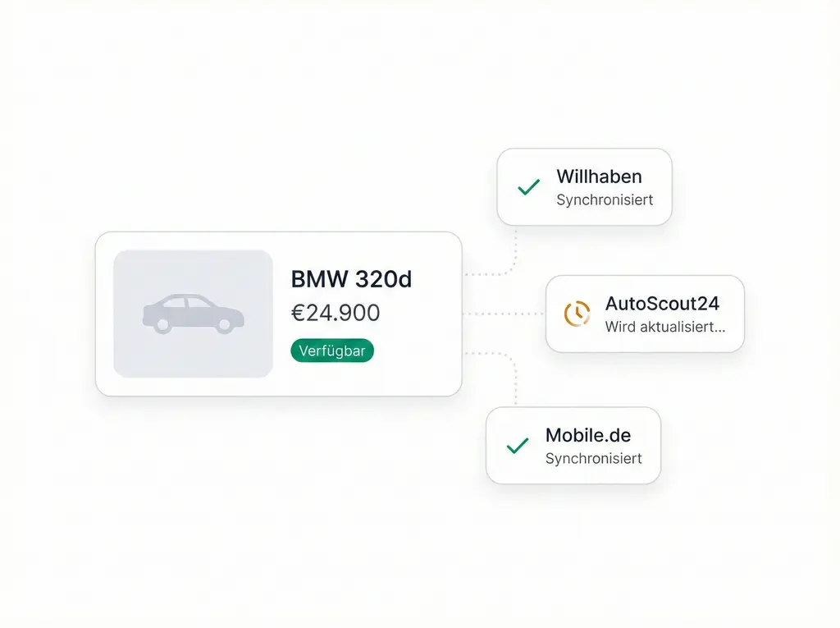This screenshot has height=628, width=840.
Task: Click the green checkmark beside Mobile.de
Action: [518, 446]
